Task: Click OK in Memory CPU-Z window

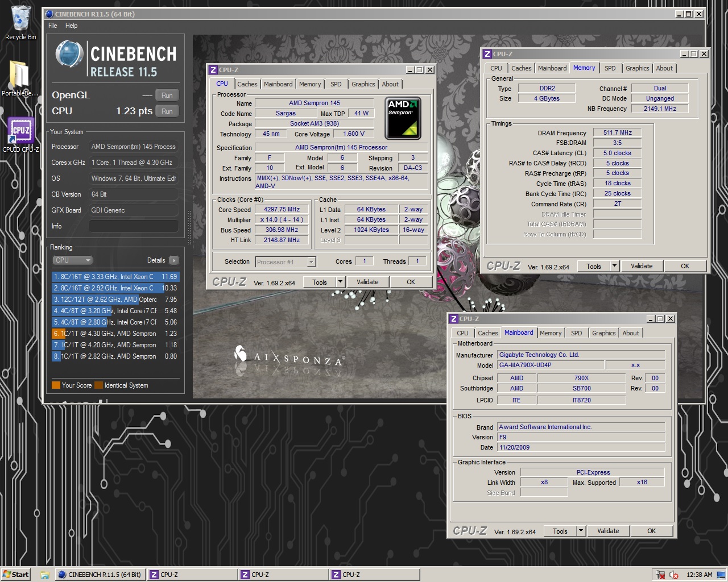Action: point(685,266)
